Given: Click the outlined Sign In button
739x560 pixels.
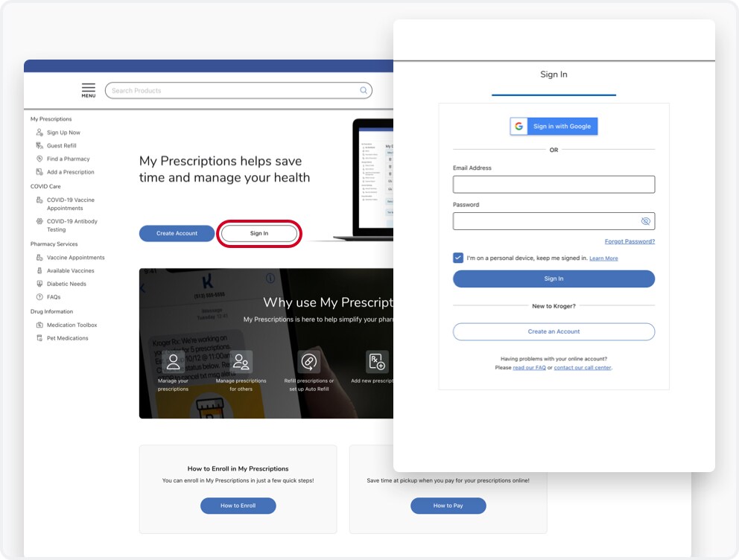Looking at the screenshot, I should click(259, 233).
